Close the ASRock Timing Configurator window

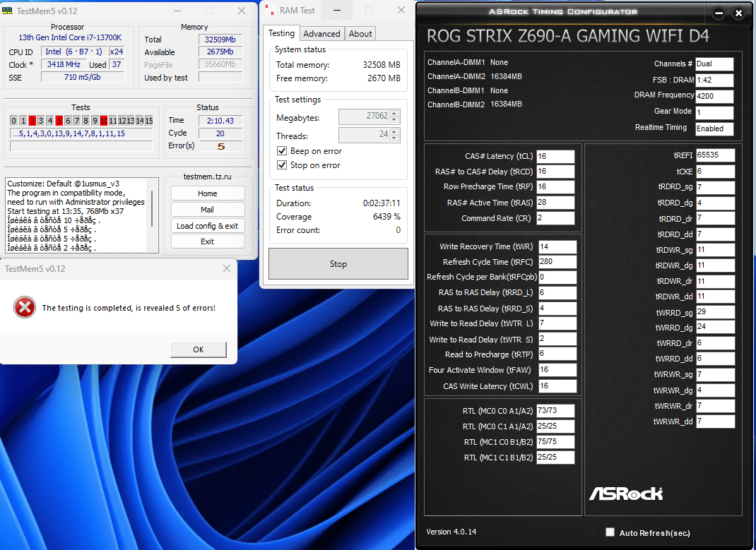[x=738, y=13]
